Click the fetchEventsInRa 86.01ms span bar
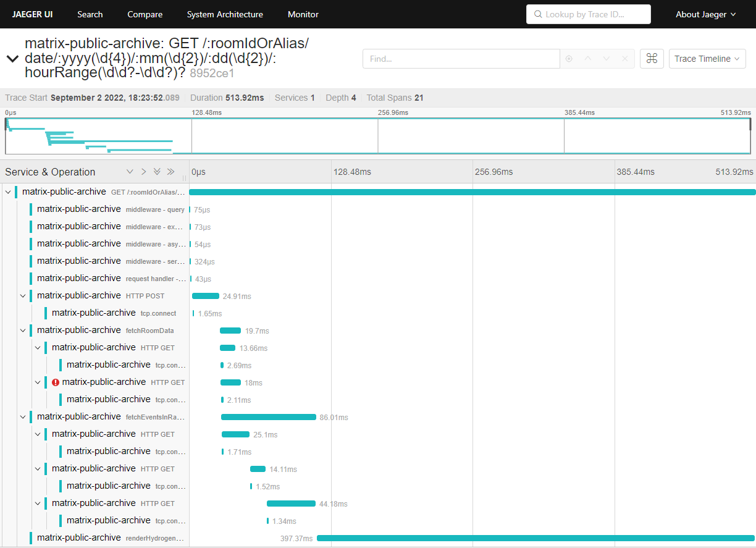This screenshot has height=548, width=756. [269, 417]
